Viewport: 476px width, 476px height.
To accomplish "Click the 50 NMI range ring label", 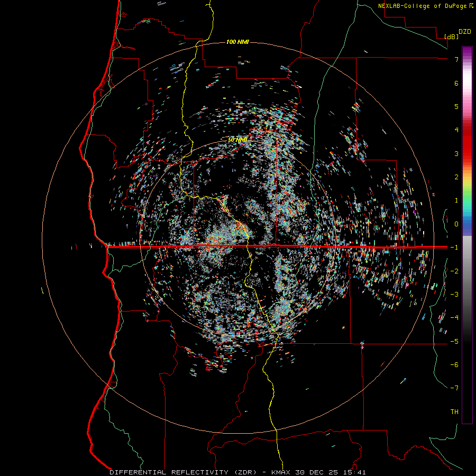I will point(237,140).
